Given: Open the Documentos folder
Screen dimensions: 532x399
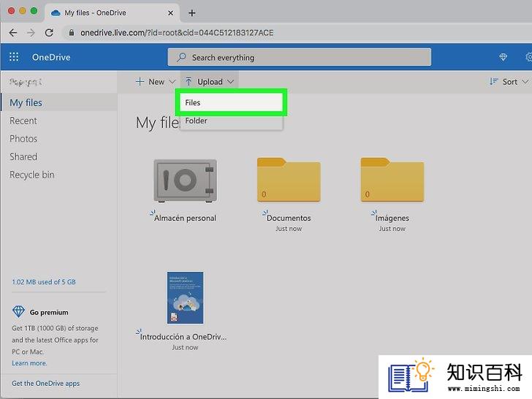Looking at the screenshot, I should point(289,180).
